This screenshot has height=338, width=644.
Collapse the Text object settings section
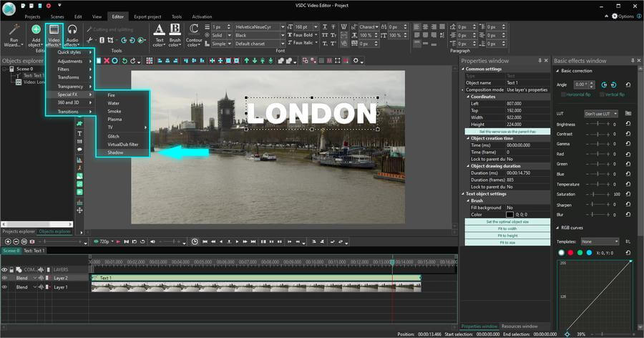[463, 193]
